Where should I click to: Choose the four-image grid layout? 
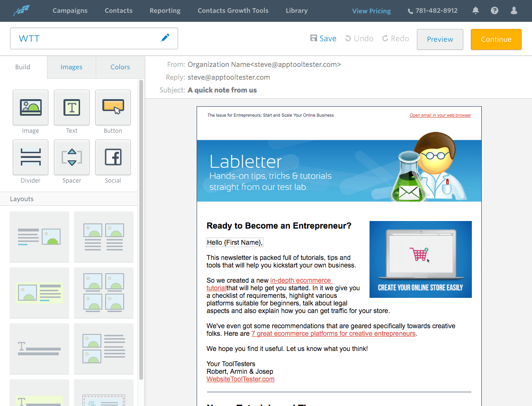[x=104, y=293]
